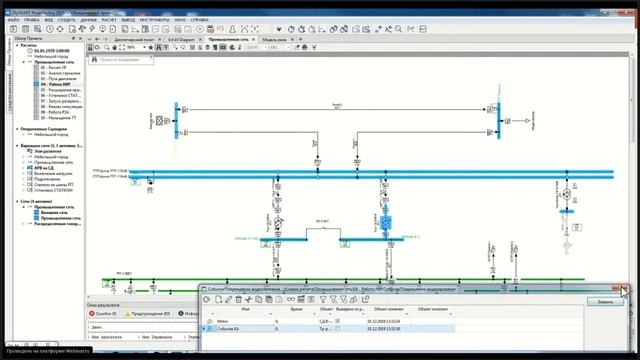This screenshot has width=640, height=360.
Task: Click the copy icon in events dialog
Action: [x=258, y=300]
